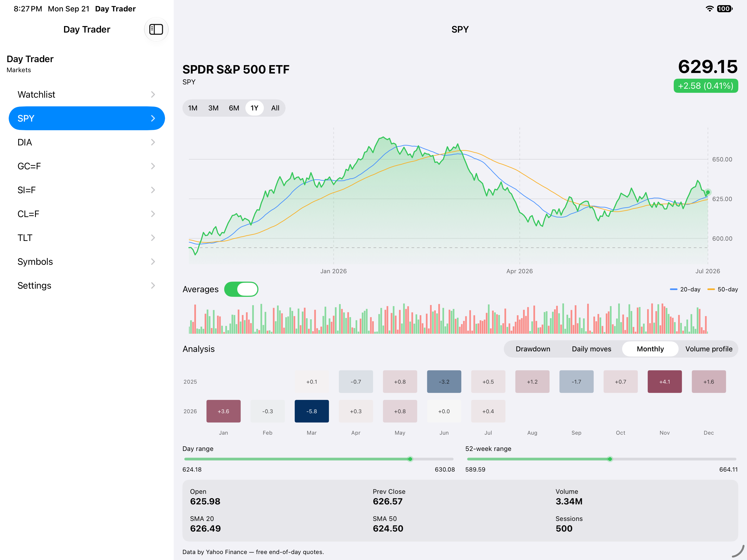Image resolution: width=747 pixels, height=560 pixels.
Task: Open the Symbols sidebar item
Action: coord(87,262)
